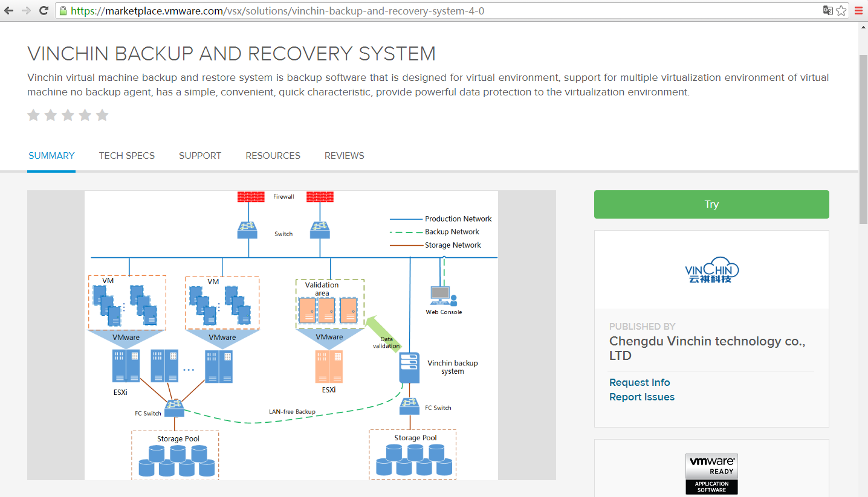The height and width of the screenshot is (497, 868).
Task: Click the VINCHIN BACKUP AND RECOVERY SYSTEM title
Action: pyautogui.click(x=232, y=54)
